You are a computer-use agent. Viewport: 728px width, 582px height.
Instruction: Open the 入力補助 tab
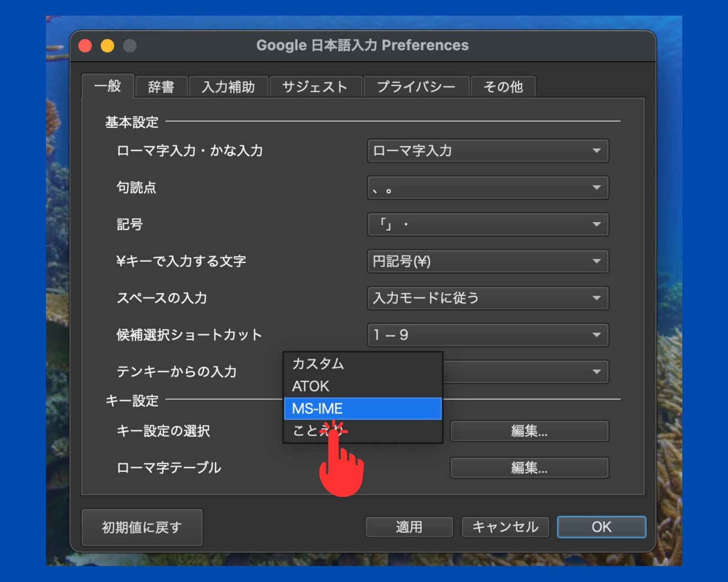click(228, 87)
